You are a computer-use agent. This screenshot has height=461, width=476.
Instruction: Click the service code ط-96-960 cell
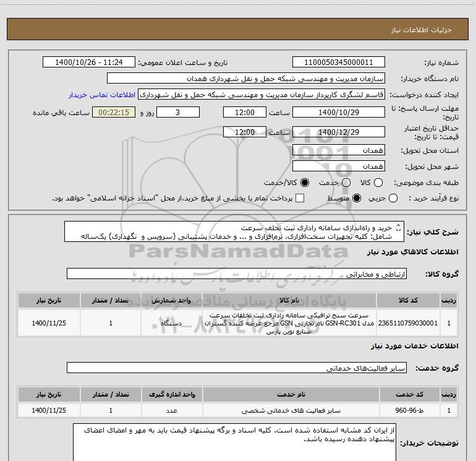click(x=409, y=410)
